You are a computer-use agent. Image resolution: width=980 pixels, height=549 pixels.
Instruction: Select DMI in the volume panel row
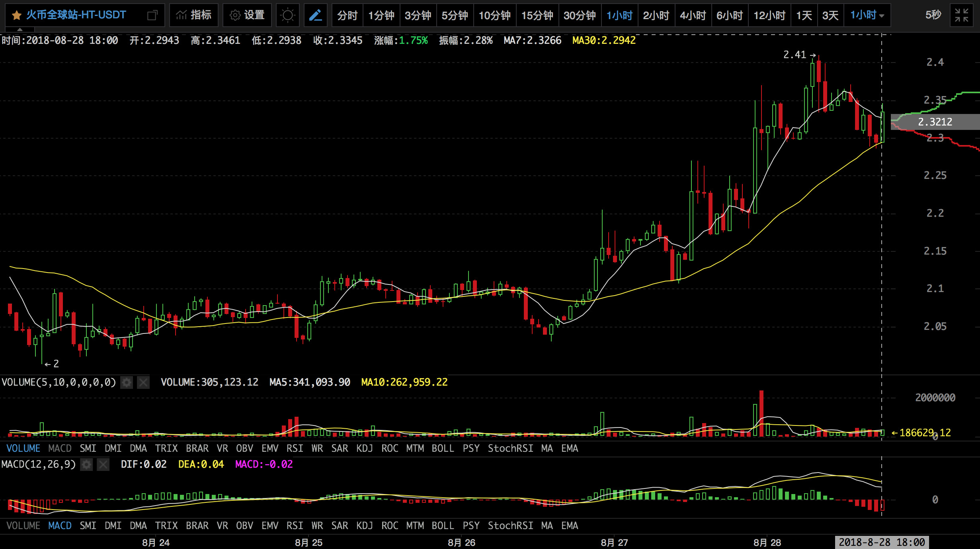113,449
